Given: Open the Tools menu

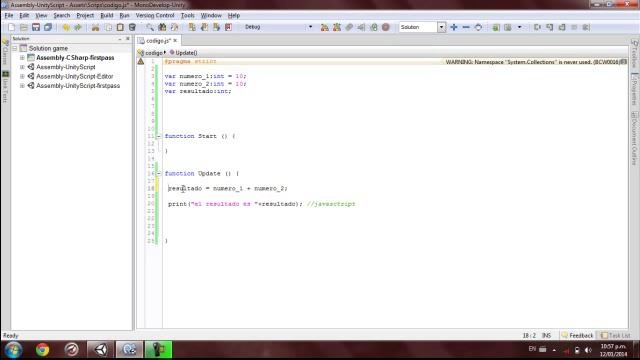Looking at the screenshot, I should pos(187,16).
